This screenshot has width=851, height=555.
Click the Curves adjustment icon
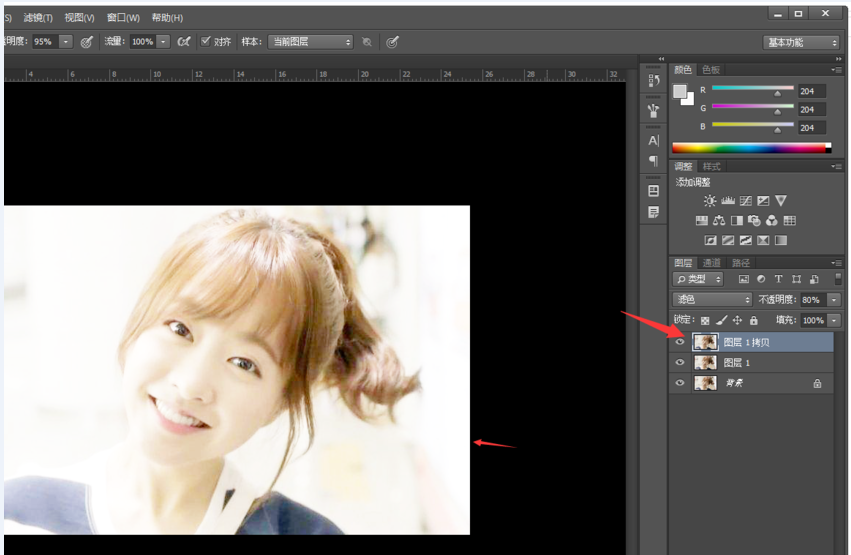tap(745, 201)
